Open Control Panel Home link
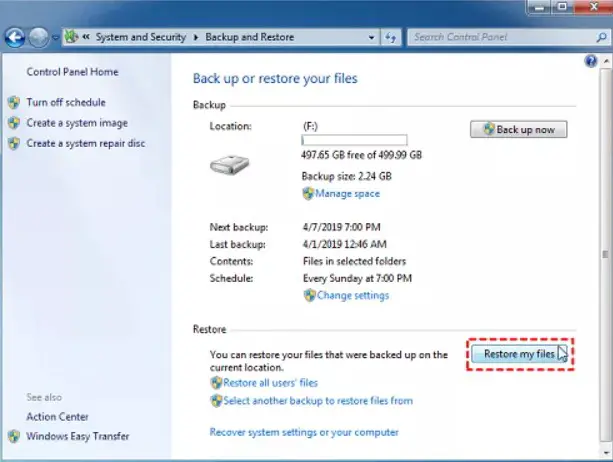This screenshot has width=613, height=462. click(x=72, y=72)
